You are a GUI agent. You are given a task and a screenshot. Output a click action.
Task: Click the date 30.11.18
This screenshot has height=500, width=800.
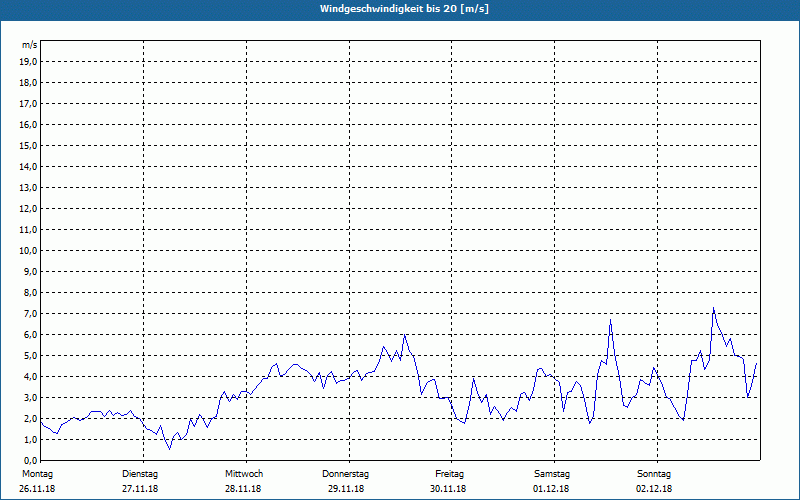click(x=448, y=489)
